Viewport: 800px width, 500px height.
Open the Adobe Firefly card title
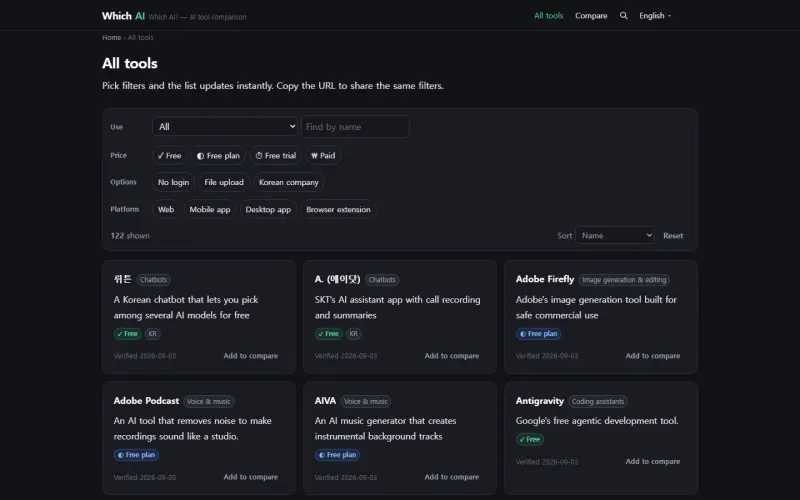pos(545,279)
